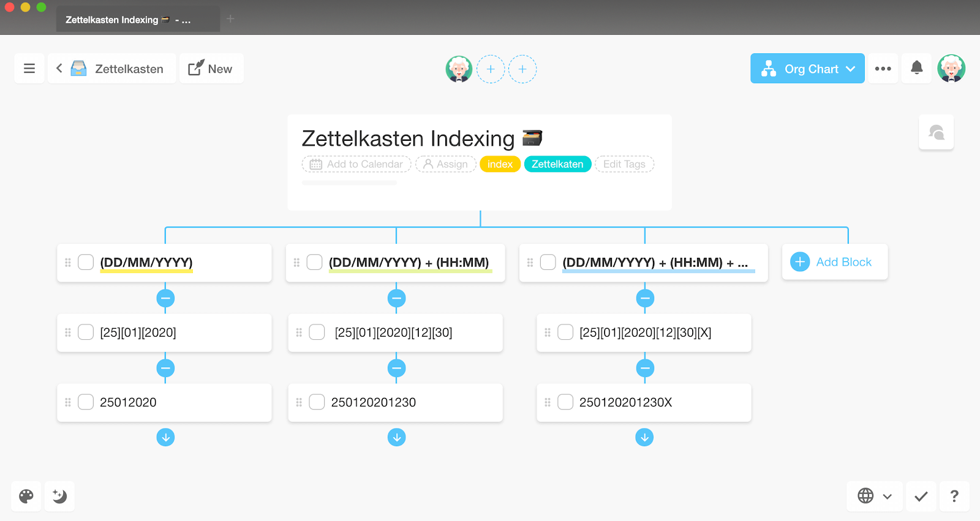Open the Zettelkasten folder icon

(x=78, y=69)
